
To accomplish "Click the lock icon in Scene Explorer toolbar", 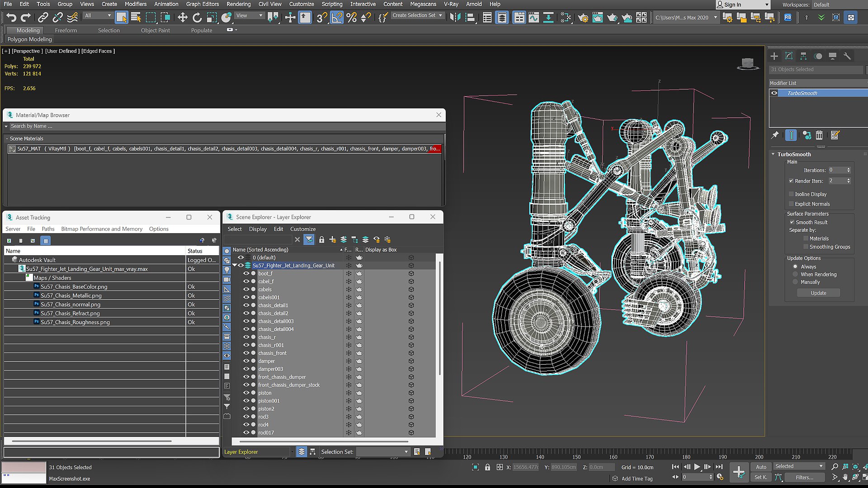I will coord(321,239).
